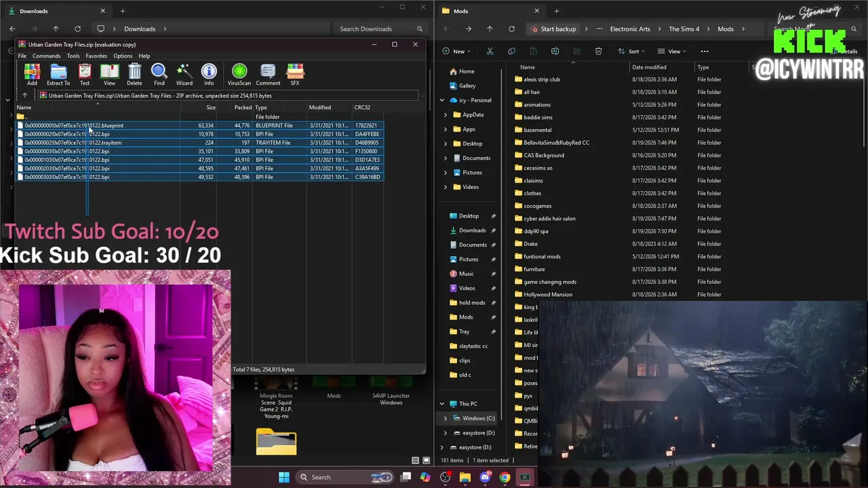Viewport: 868px width, 488px height.
Task: Open Find in WinRAR toolbar
Action: (159, 74)
